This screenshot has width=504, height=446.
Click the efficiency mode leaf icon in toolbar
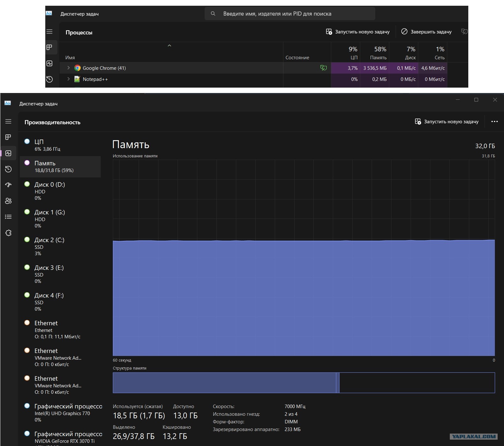(464, 32)
